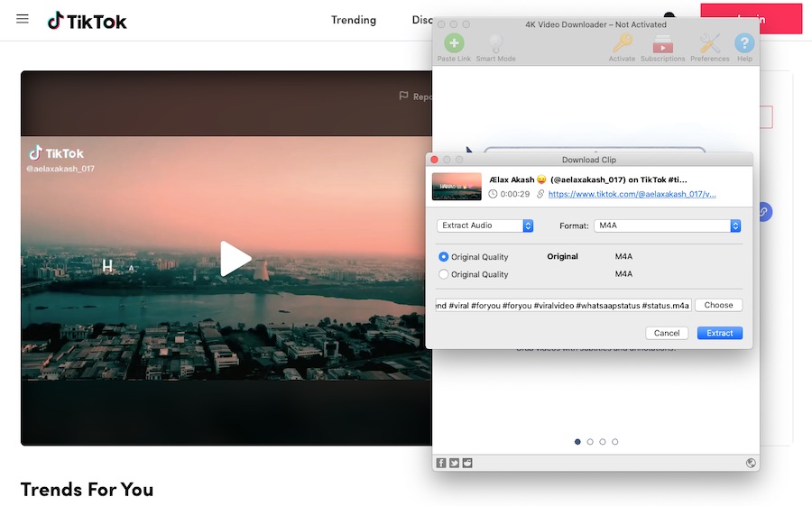The width and height of the screenshot is (812, 506).
Task: Open the TikTok hamburger menu
Action: [x=23, y=19]
